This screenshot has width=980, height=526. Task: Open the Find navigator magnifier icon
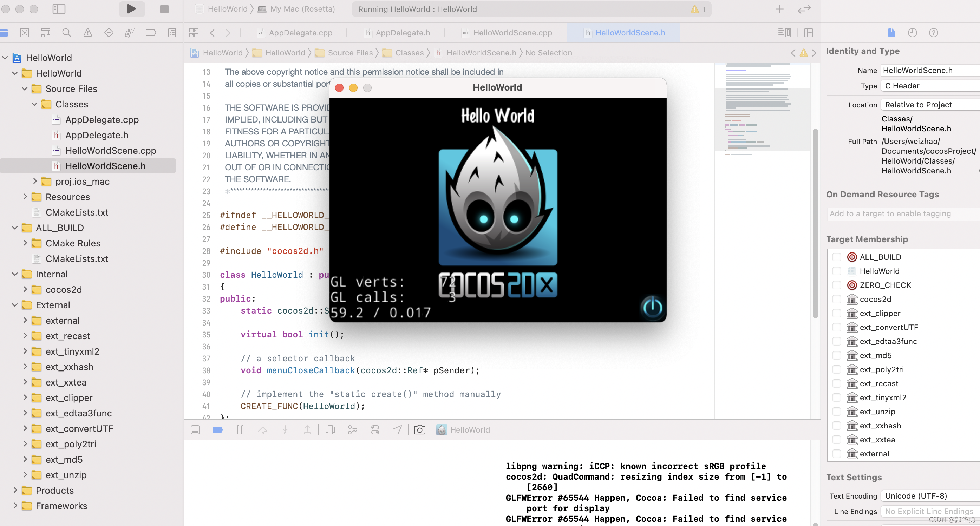(66, 33)
